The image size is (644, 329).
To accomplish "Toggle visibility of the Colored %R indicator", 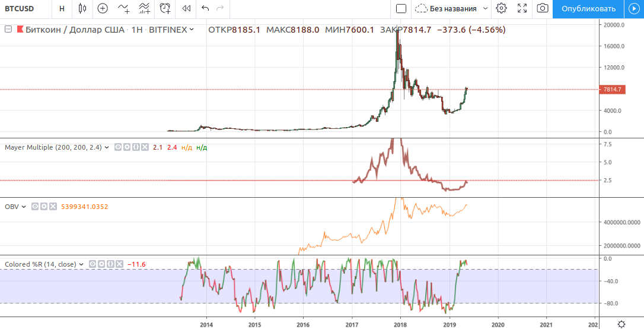I will pyautogui.click(x=93, y=264).
